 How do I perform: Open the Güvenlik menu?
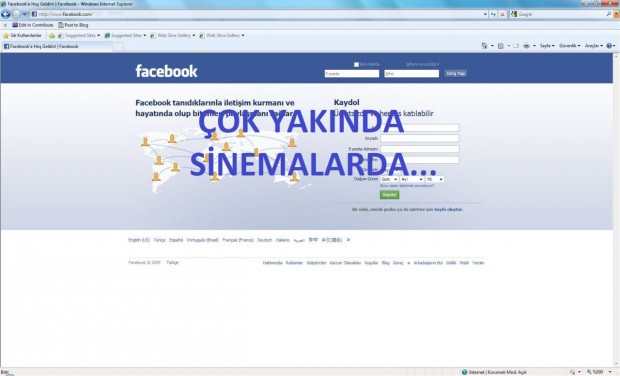coord(569,46)
